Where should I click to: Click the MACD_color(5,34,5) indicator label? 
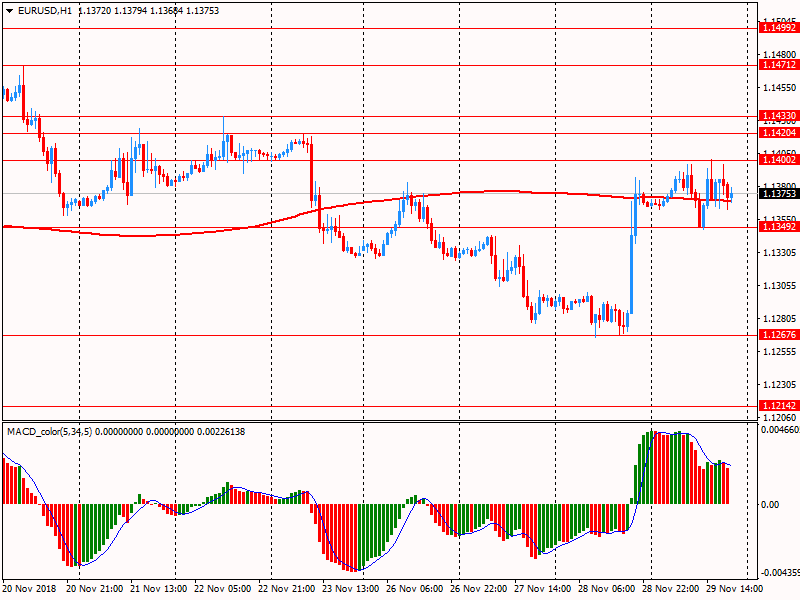tap(49, 432)
